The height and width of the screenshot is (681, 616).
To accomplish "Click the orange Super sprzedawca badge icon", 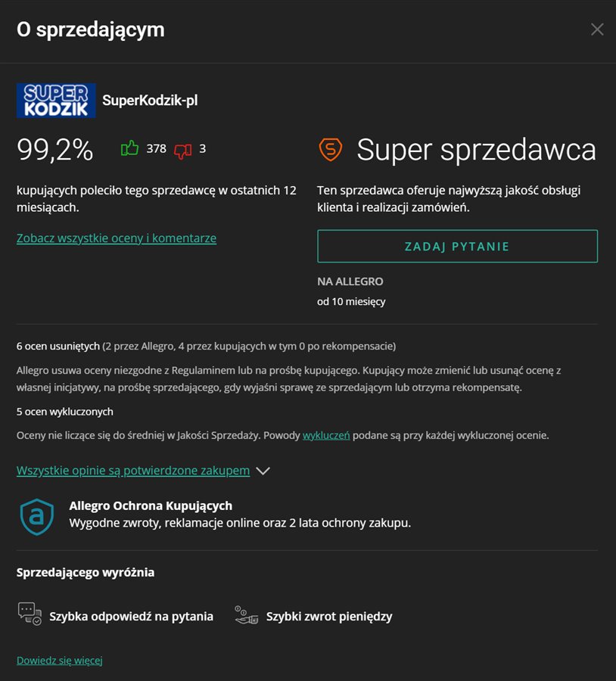I will point(331,149).
